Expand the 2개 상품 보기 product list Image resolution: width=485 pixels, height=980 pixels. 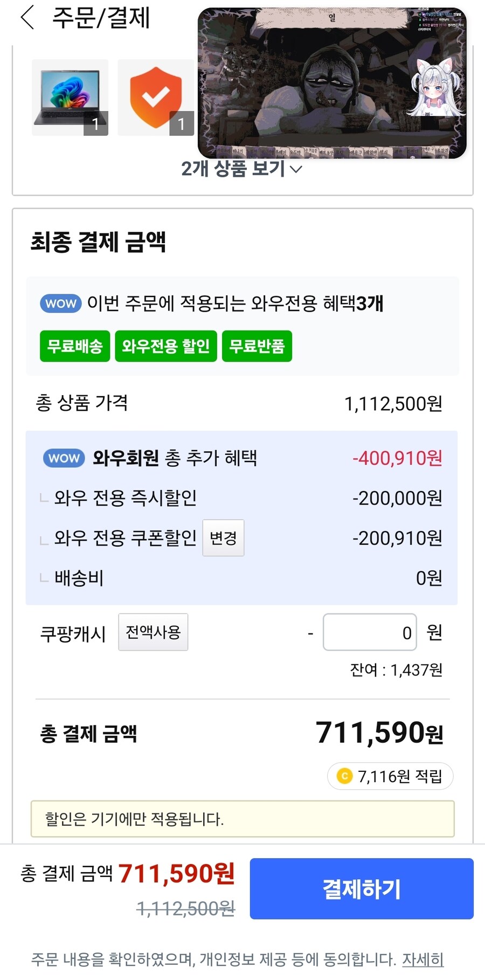239,170
